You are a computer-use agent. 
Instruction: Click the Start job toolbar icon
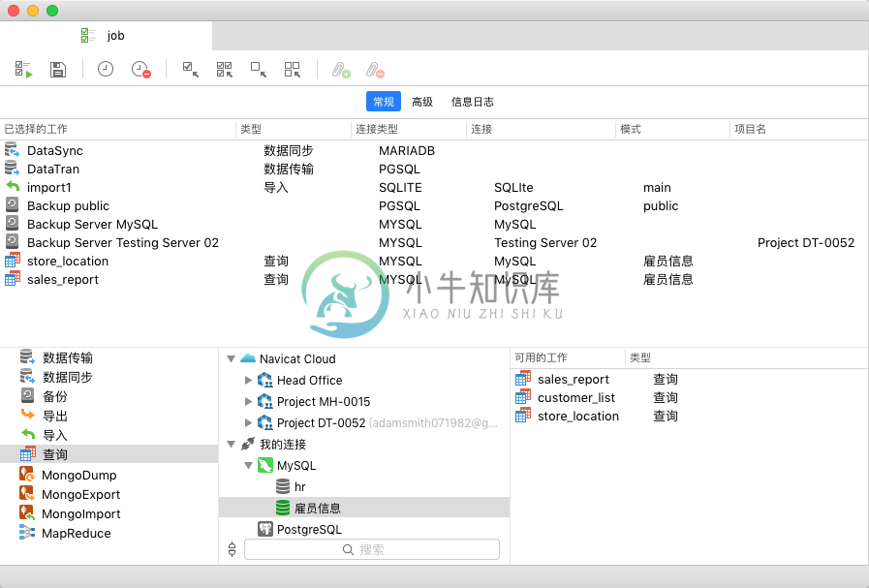tap(24, 70)
